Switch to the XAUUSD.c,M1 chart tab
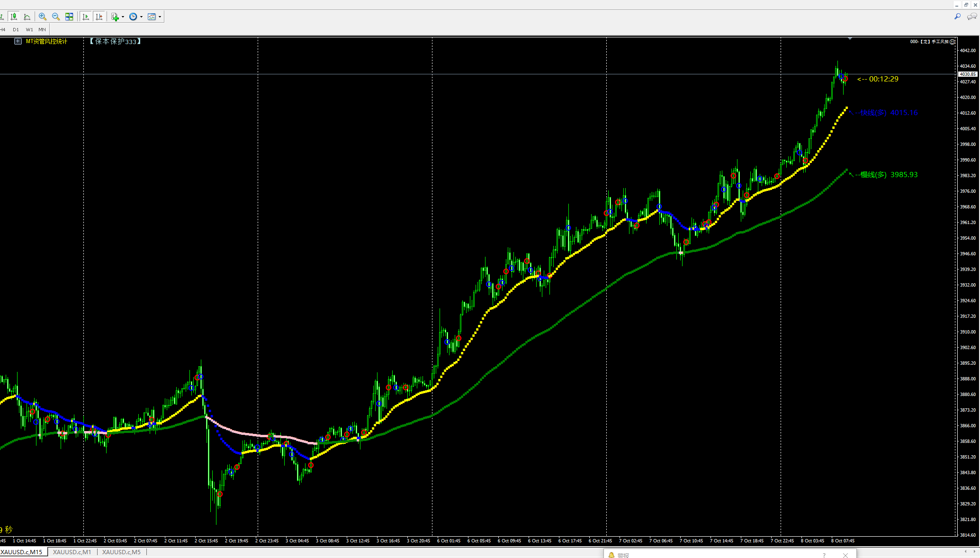 72,552
